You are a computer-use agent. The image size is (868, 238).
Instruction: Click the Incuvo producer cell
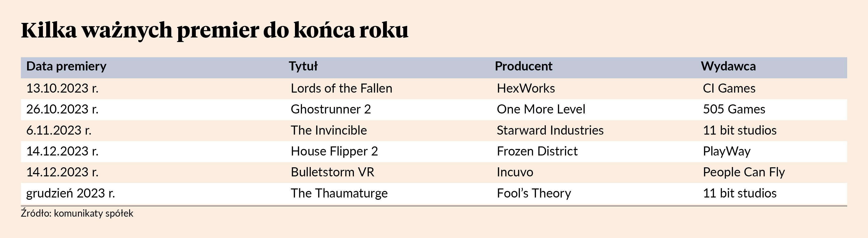[x=515, y=172]
